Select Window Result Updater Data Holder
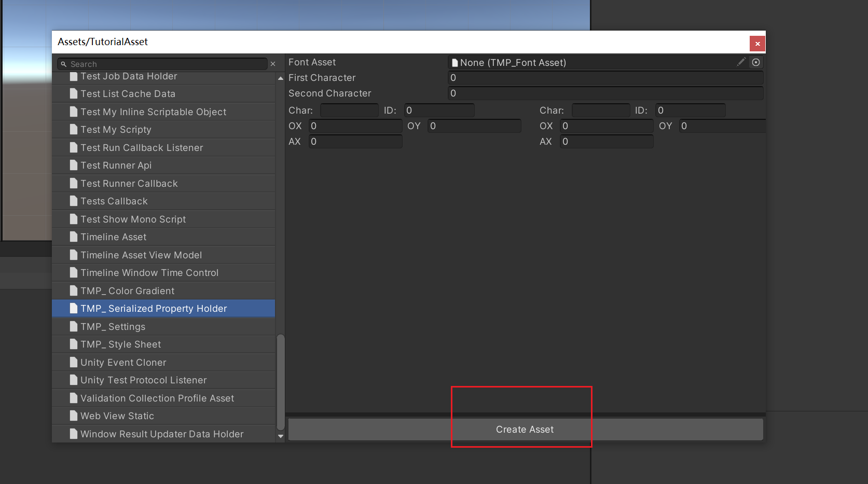868x484 pixels. point(163,434)
